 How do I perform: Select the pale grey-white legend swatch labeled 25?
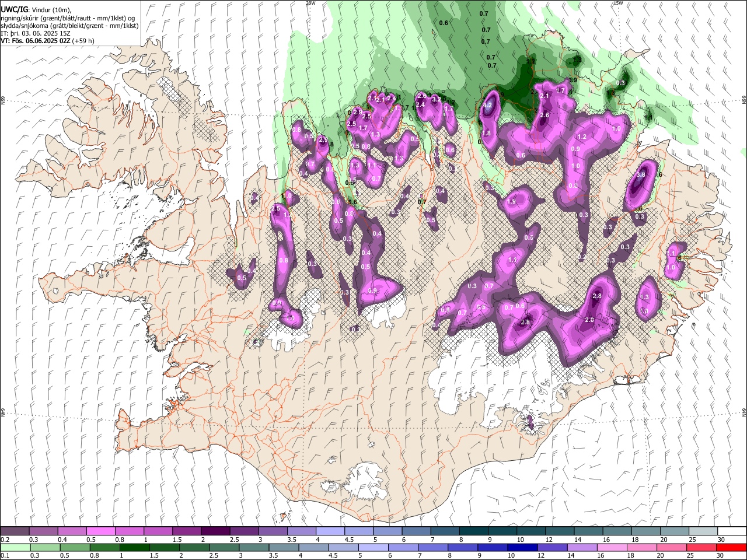[703, 531]
